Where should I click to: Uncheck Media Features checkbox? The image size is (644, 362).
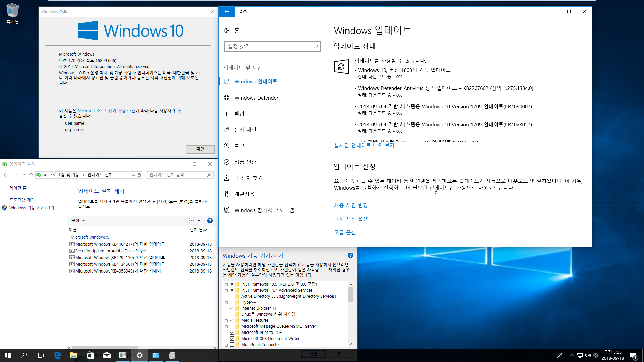coord(232,320)
